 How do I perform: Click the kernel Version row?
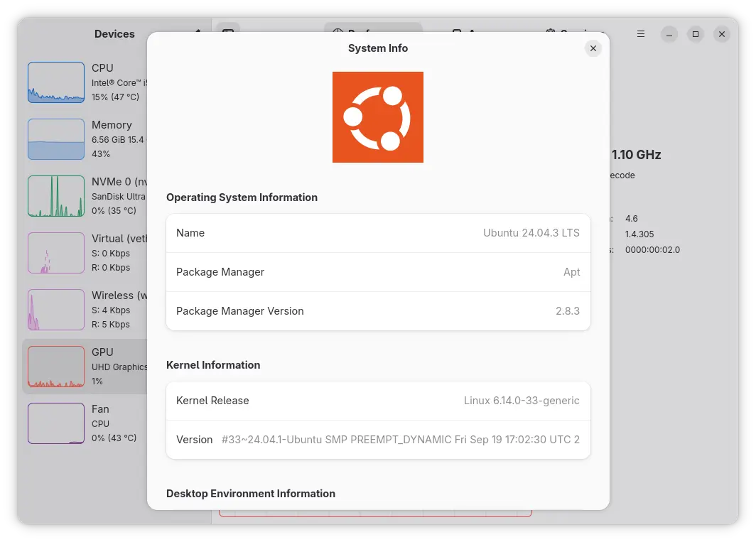point(378,440)
